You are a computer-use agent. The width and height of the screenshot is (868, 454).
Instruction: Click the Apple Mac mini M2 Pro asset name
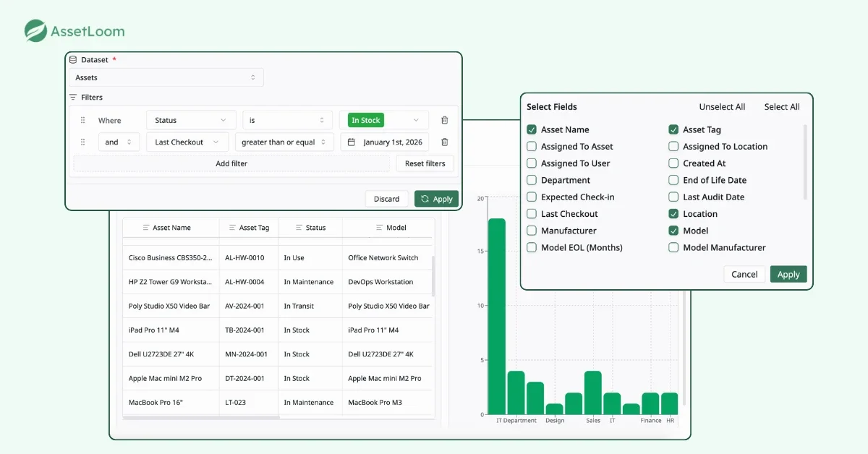pyautogui.click(x=171, y=378)
